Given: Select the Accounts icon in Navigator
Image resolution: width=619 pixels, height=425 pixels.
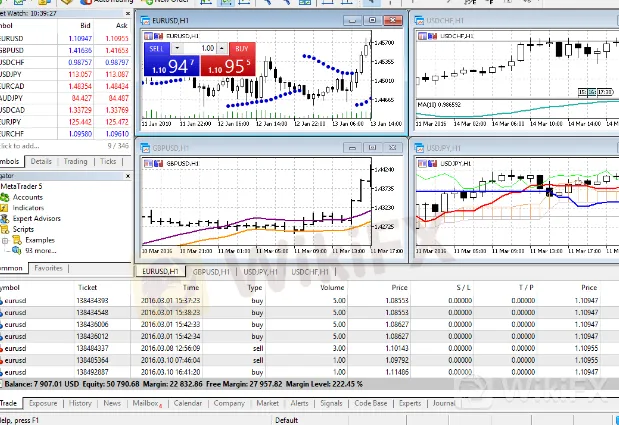Looking at the screenshot, I should [6, 197].
